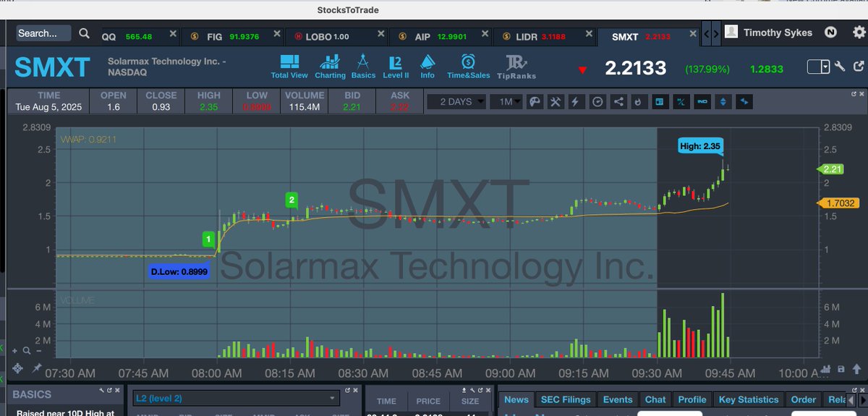Open the News tab
The height and width of the screenshot is (416, 868).
click(516, 399)
